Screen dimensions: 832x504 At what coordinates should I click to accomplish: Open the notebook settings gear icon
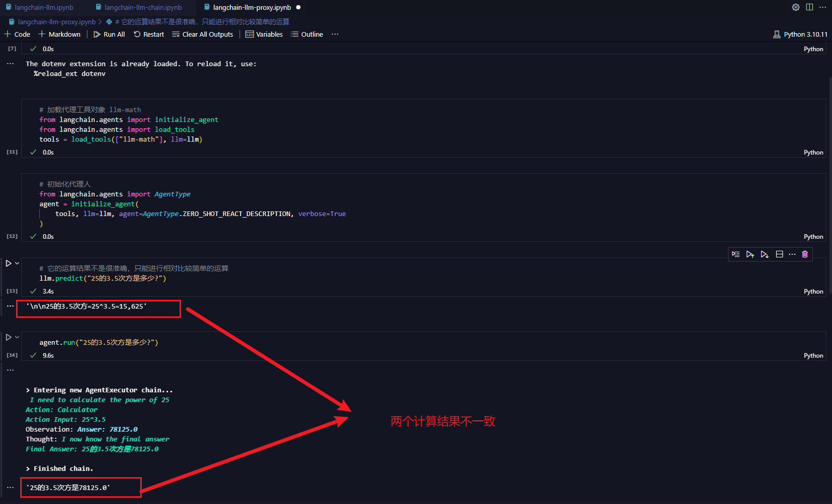pyautogui.click(x=796, y=7)
